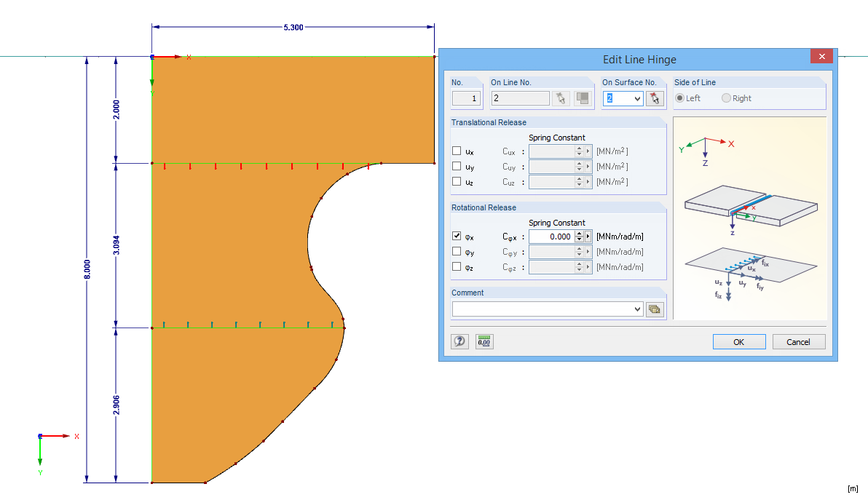
Task: Enable the φz rotational release checkbox
Action: tap(457, 266)
